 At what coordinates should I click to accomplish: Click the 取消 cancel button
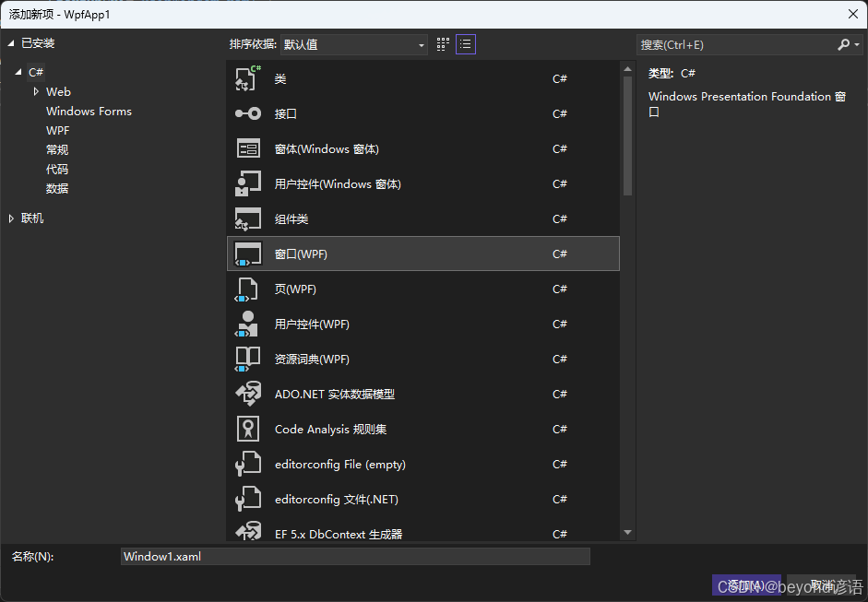click(822, 584)
